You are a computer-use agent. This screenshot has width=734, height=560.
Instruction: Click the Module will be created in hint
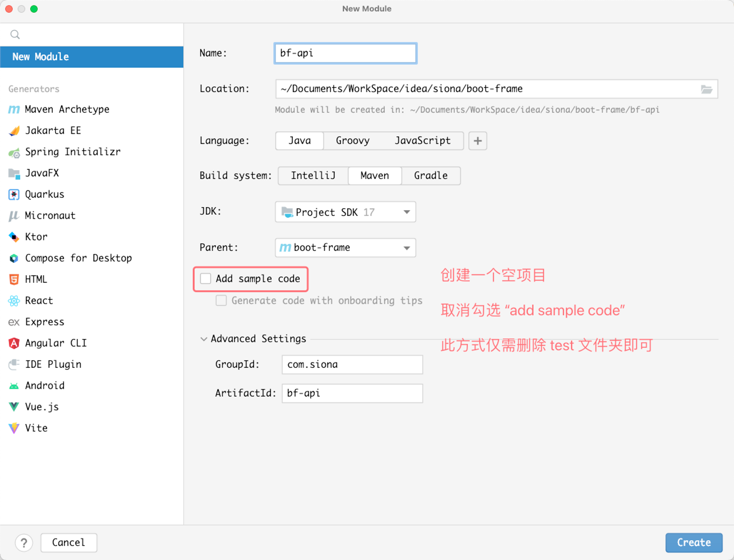467,110
